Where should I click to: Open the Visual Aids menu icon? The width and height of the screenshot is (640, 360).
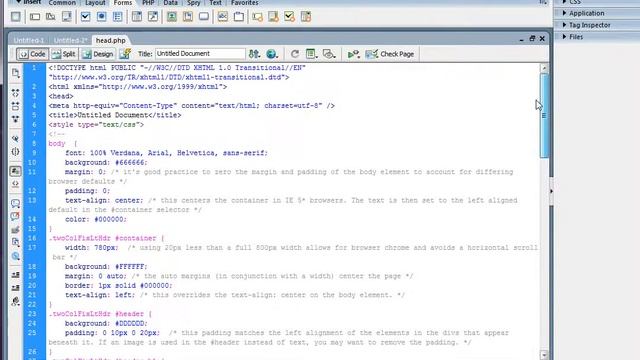pyautogui.click(x=329, y=54)
